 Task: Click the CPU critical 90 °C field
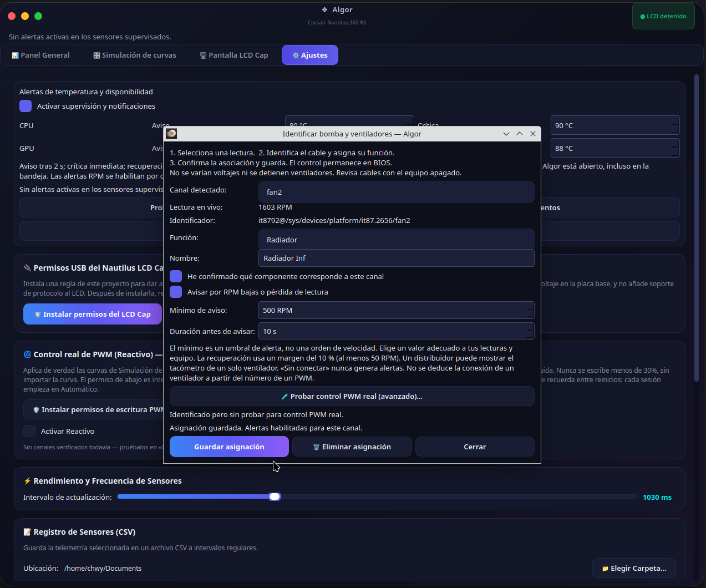tap(615, 125)
